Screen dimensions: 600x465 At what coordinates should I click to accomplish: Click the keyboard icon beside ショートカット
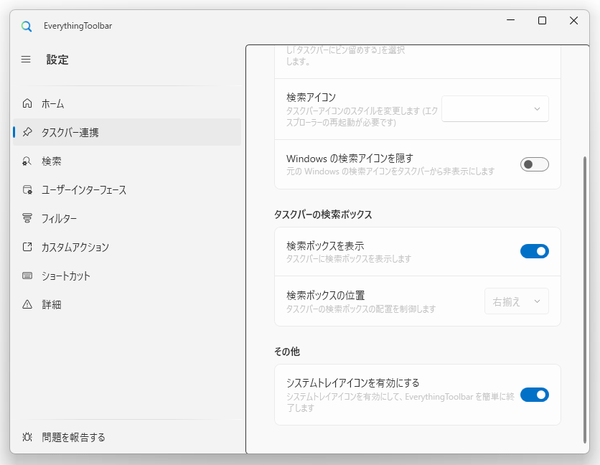click(27, 276)
